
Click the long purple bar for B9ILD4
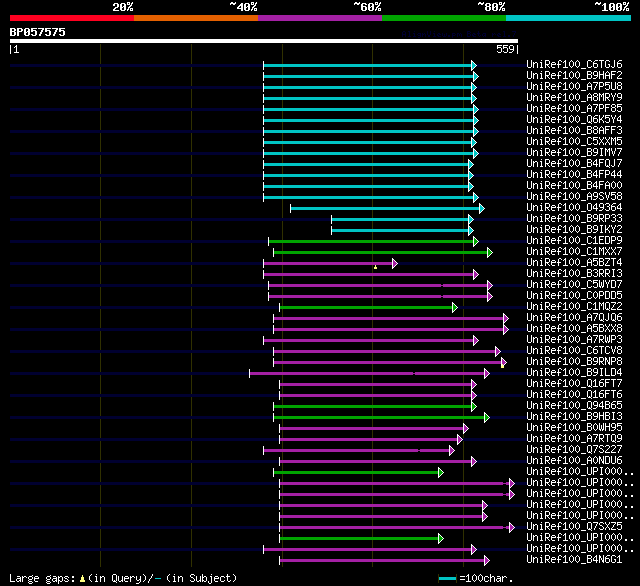(369, 374)
